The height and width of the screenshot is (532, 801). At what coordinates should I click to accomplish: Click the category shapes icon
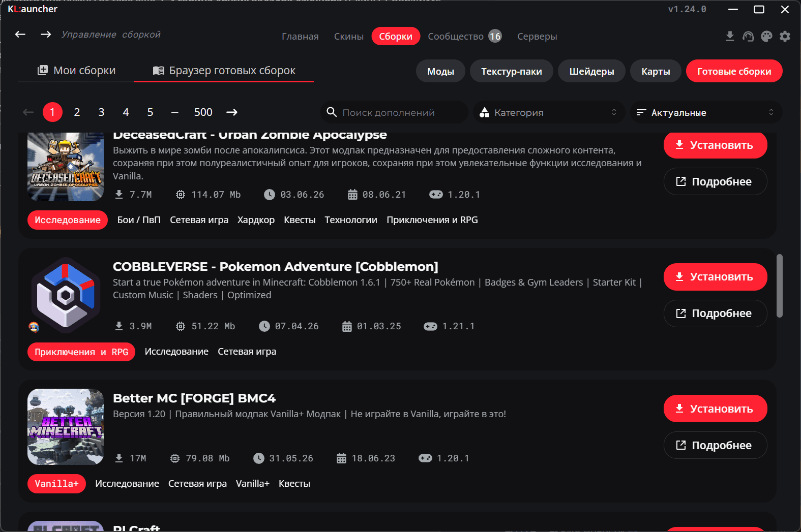485,112
